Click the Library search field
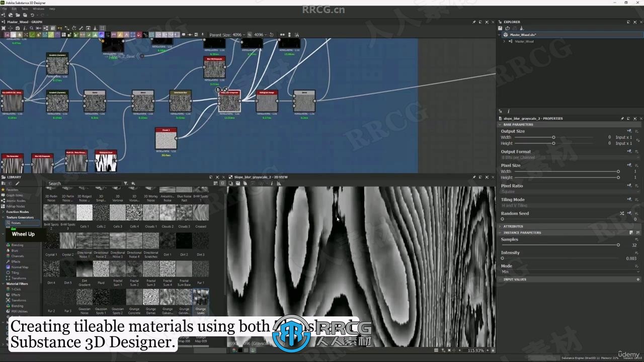This screenshot has width=644, height=362. click(85, 184)
